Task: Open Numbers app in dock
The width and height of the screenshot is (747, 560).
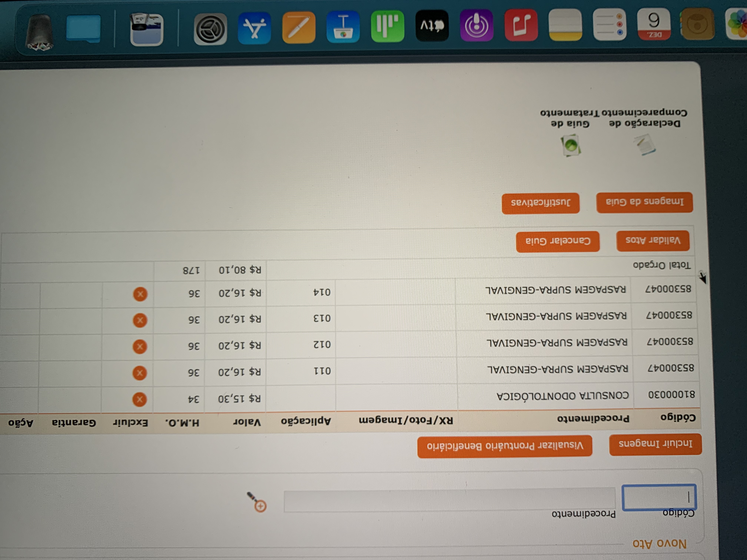Action: (x=388, y=26)
